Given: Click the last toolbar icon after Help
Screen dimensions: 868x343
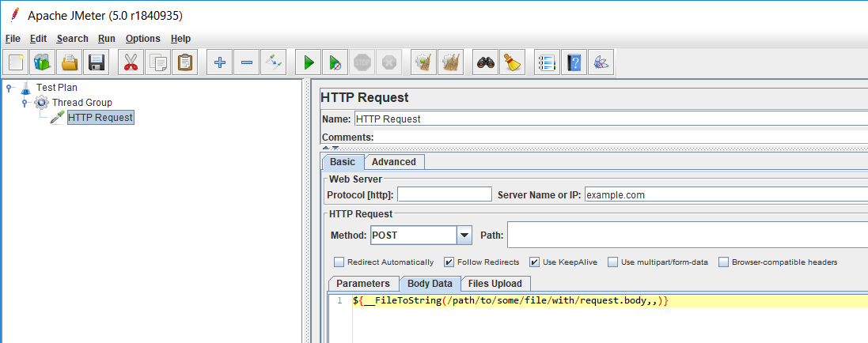Looking at the screenshot, I should pos(601,62).
